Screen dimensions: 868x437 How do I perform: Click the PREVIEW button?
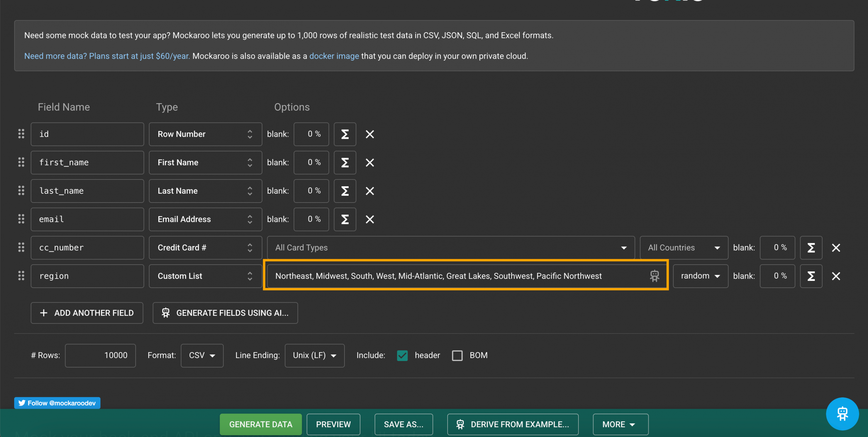[333, 424]
